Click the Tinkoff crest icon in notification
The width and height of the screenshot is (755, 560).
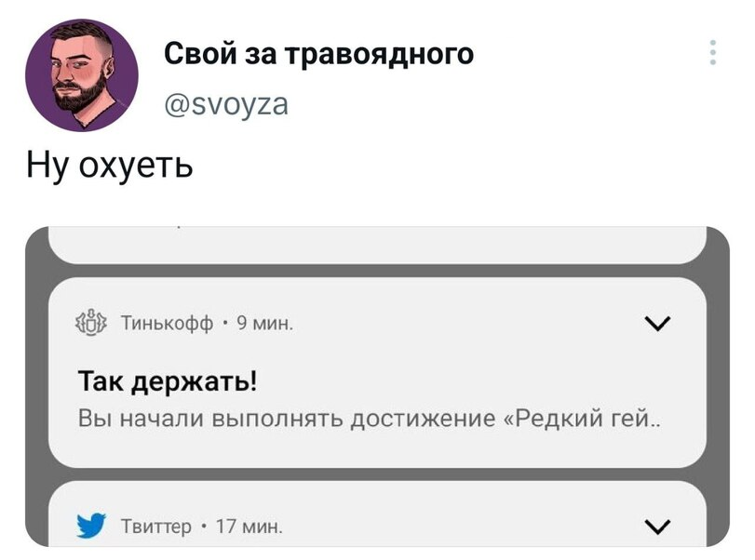coord(92,325)
